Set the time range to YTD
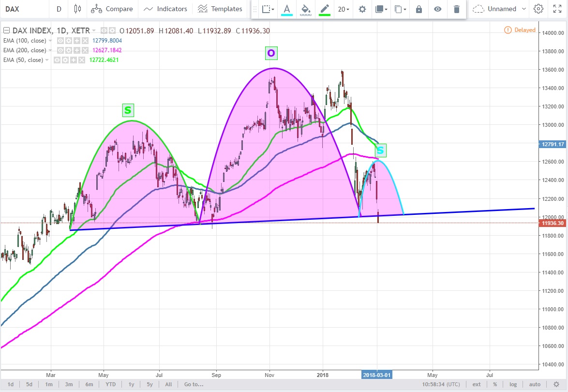 click(x=111, y=384)
